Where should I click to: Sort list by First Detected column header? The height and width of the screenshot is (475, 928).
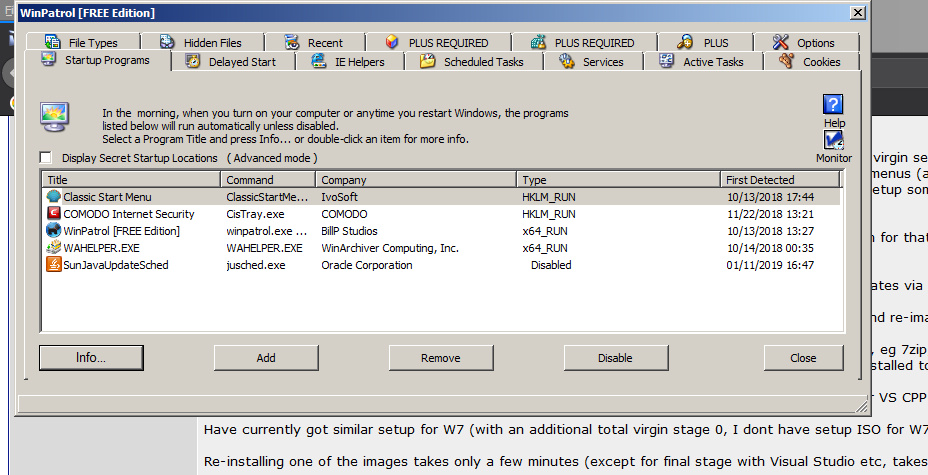coord(780,180)
